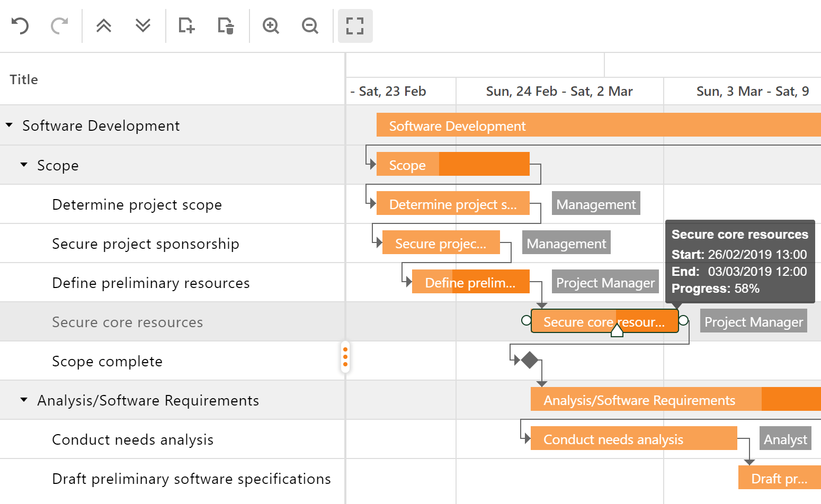Collapse the Software Development group
The height and width of the screenshot is (504, 821).
[8, 125]
